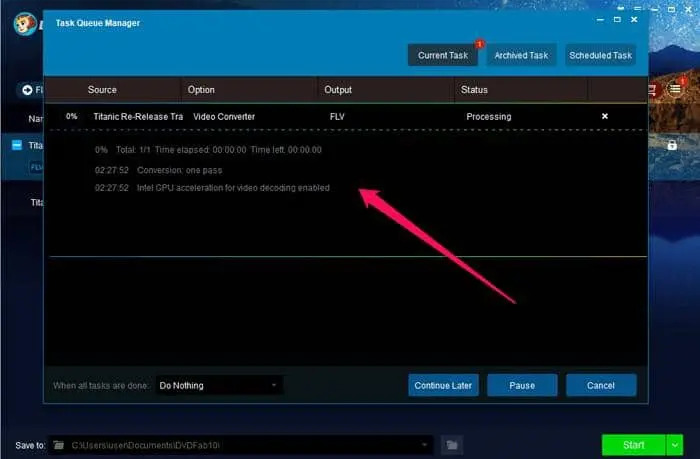Click the lock icon on the right edge
This screenshot has height=459, width=700.
[674, 146]
